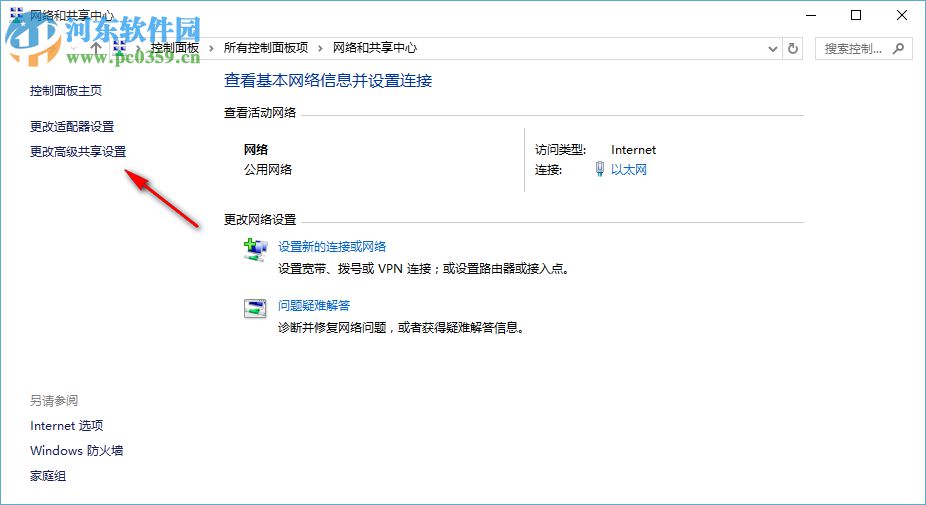Screen dimensions: 926x505
Task: Expand chevron before 所有控制面板项
Action: pyautogui.click(x=211, y=48)
